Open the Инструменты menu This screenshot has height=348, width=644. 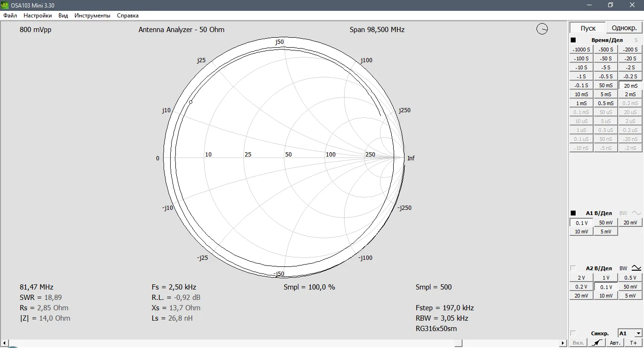coord(92,16)
